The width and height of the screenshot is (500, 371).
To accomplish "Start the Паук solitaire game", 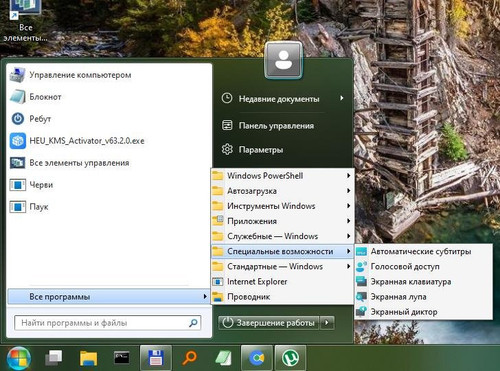I will [109, 207].
